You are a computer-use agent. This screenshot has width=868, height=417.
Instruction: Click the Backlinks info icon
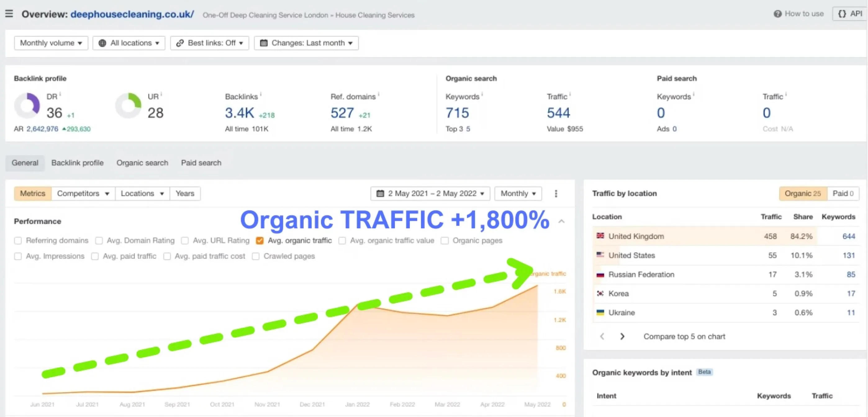[260, 94]
